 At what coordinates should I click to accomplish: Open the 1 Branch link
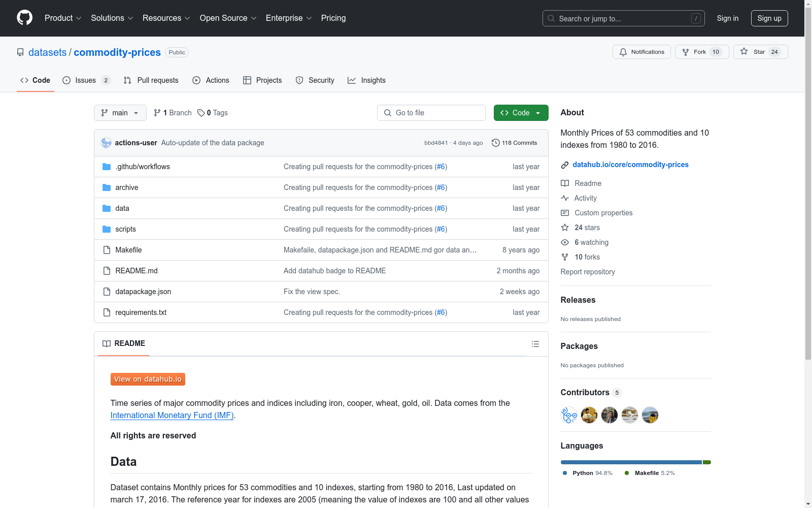point(173,113)
